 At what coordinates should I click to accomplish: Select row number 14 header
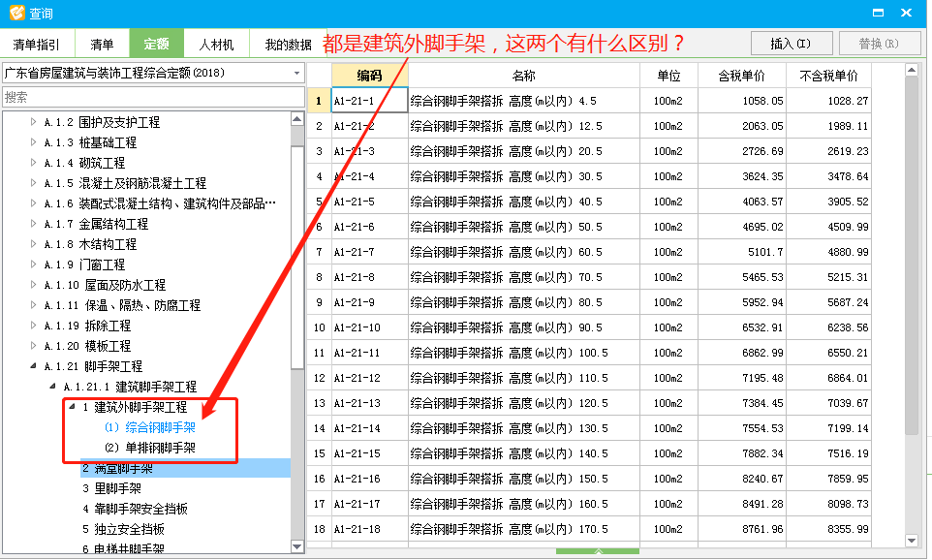pyautogui.click(x=319, y=428)
